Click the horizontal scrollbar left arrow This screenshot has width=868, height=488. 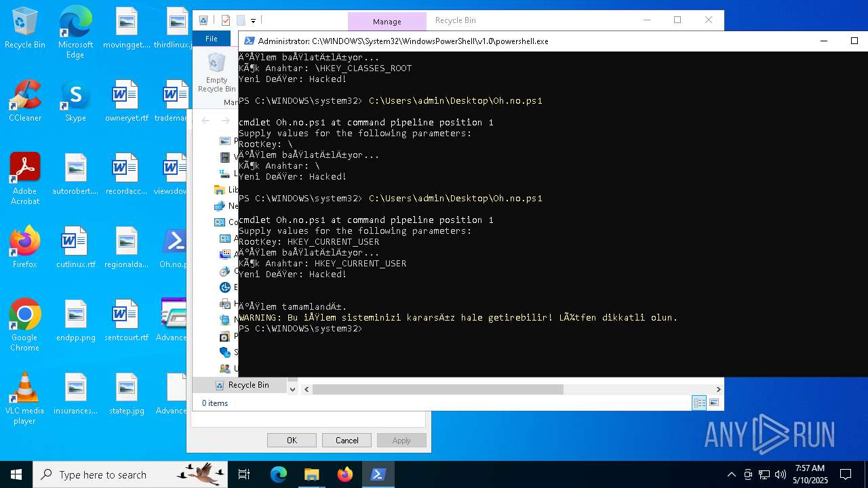tap(307, 389)
